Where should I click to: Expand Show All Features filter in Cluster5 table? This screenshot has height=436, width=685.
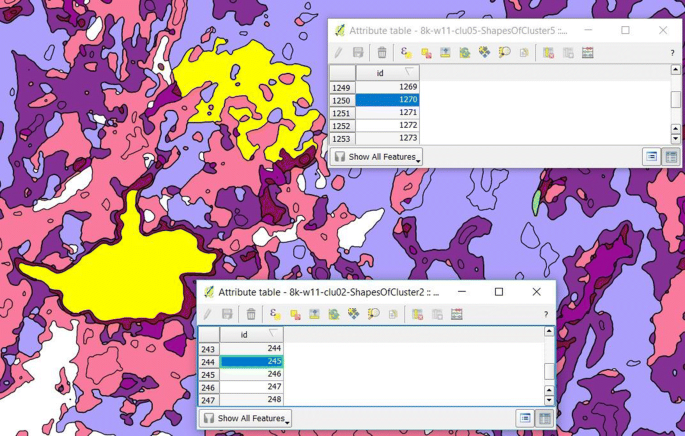pyautogui.click(x=376, y=157)
